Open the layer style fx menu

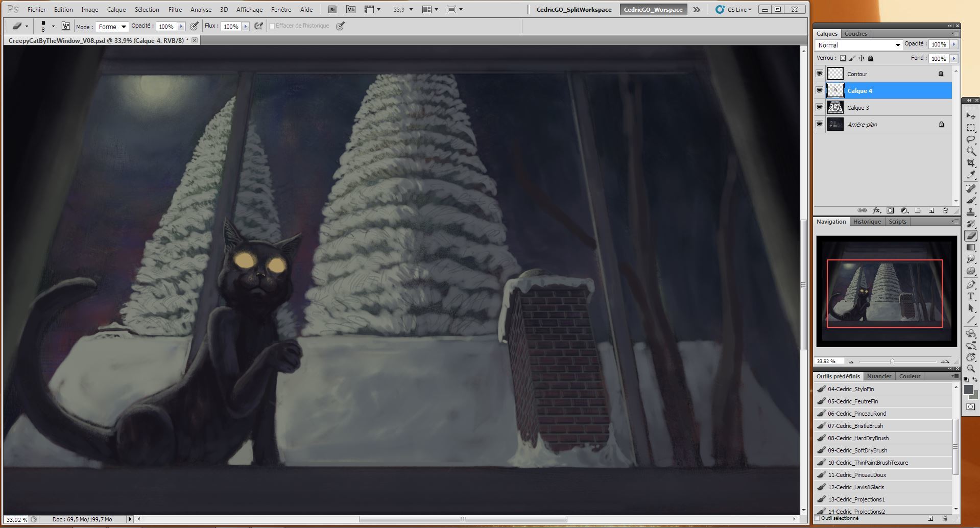click(876, 210)
